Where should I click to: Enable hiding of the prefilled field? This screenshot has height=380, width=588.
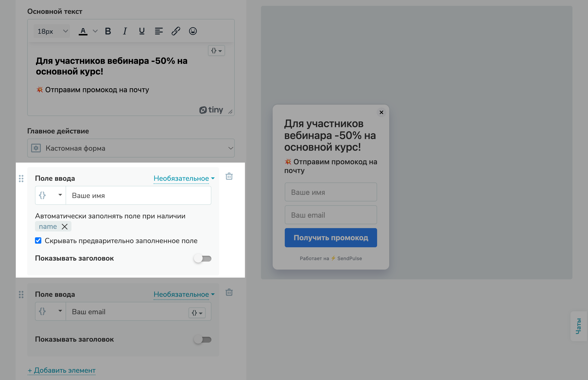coord(38,240)
